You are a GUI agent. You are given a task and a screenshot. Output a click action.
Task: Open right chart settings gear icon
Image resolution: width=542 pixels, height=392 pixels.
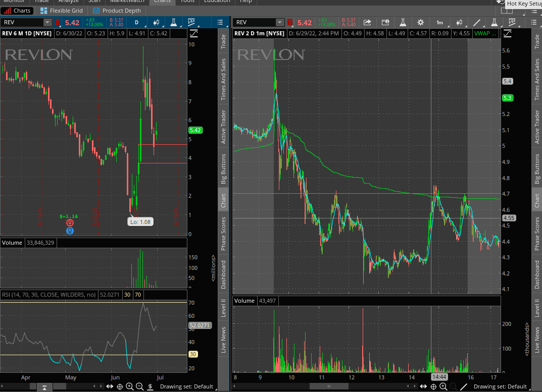(420, 22)
